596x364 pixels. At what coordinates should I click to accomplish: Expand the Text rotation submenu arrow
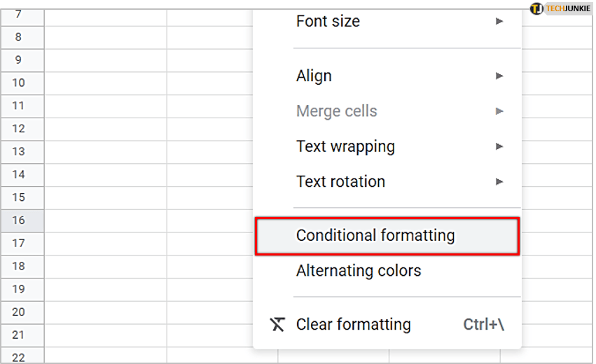pyautogui.click(x=499, y=181)
